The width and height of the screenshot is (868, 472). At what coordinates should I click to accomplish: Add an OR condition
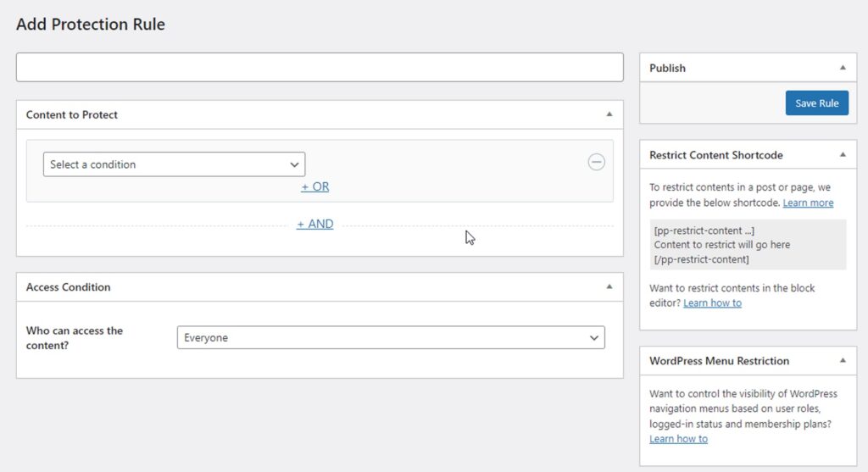tap(315, 186)
